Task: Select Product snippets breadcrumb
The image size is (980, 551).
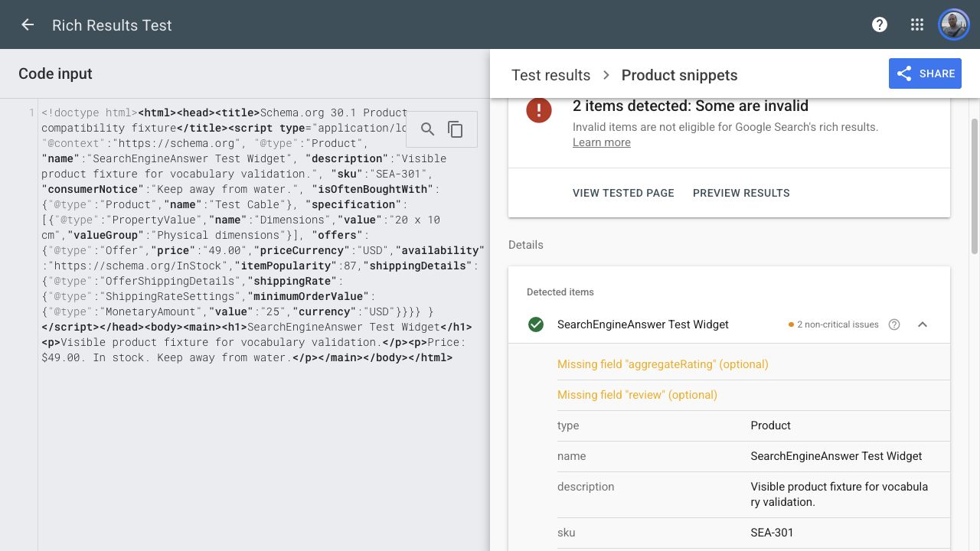Action: click(680, 75)
